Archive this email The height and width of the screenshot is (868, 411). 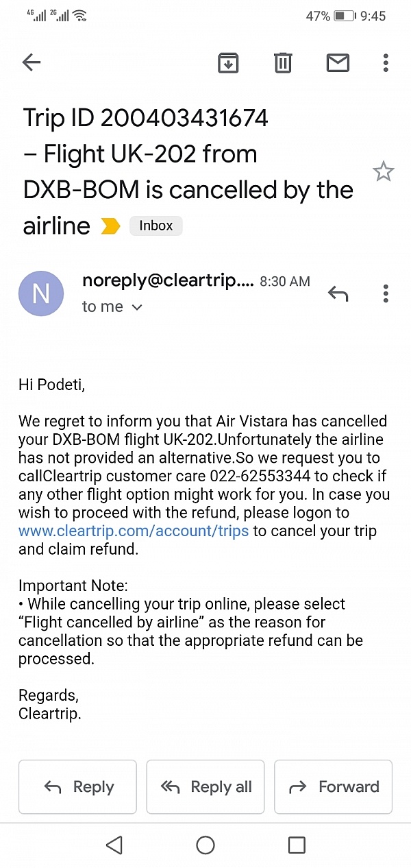coord(228,63)
